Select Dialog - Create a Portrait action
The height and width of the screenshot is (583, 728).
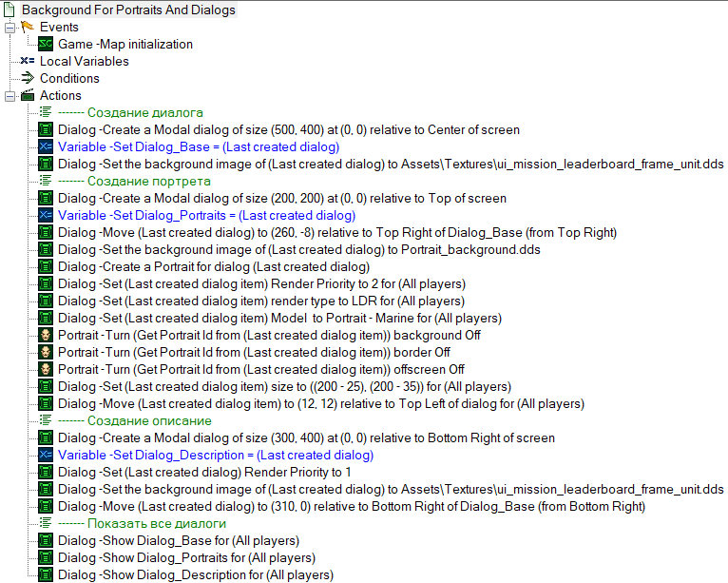coord(214,266)
